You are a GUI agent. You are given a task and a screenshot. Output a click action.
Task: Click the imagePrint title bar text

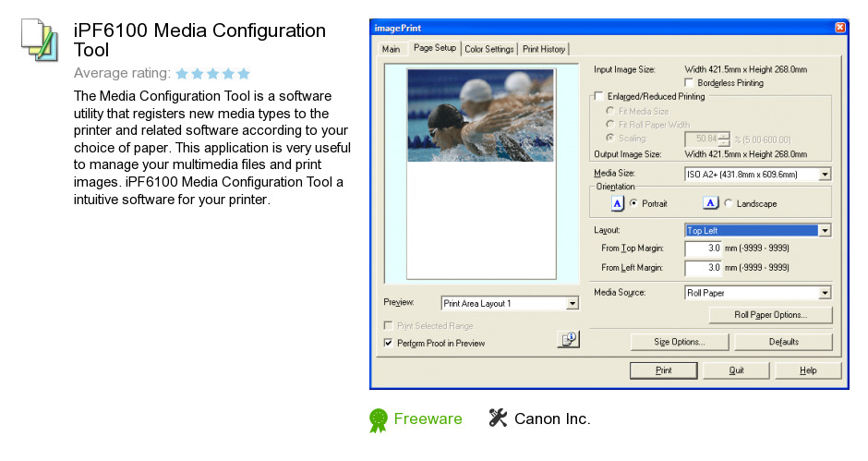tap(397, 28)
